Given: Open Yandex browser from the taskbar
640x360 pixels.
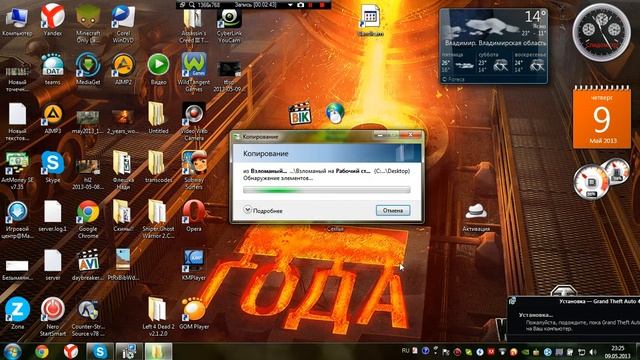Looking at the screenshot, I should point(71,351).
